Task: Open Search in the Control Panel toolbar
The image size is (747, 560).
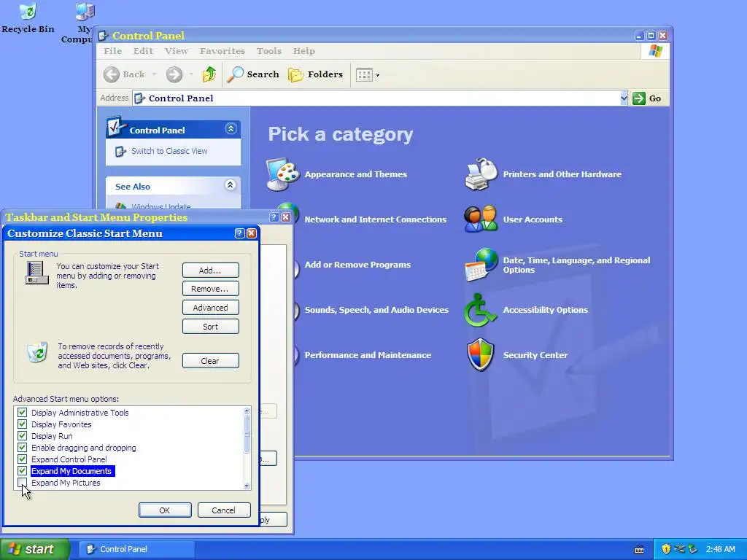Action: 253,74
